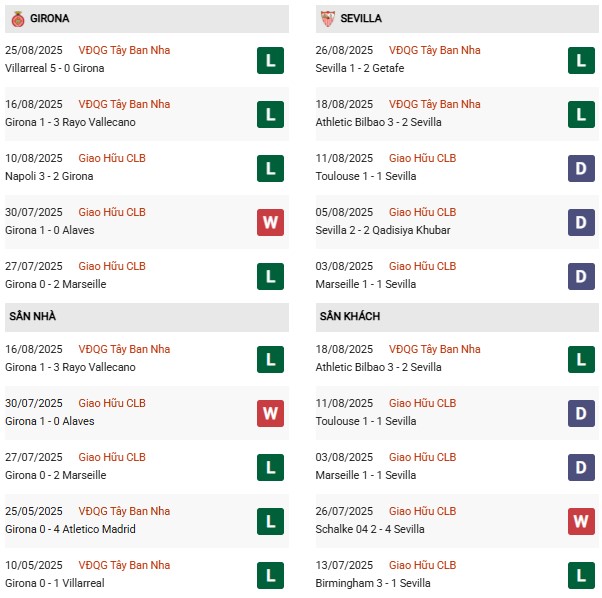602x598 pixels.
Task: Click the Girona club crest icon
Action: click(18, 19)
